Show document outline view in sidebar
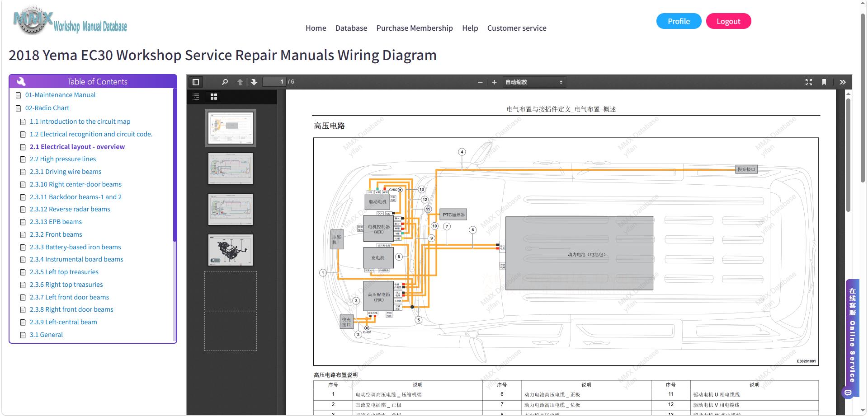This screenshot has width=868, height=416. point(196,97)
